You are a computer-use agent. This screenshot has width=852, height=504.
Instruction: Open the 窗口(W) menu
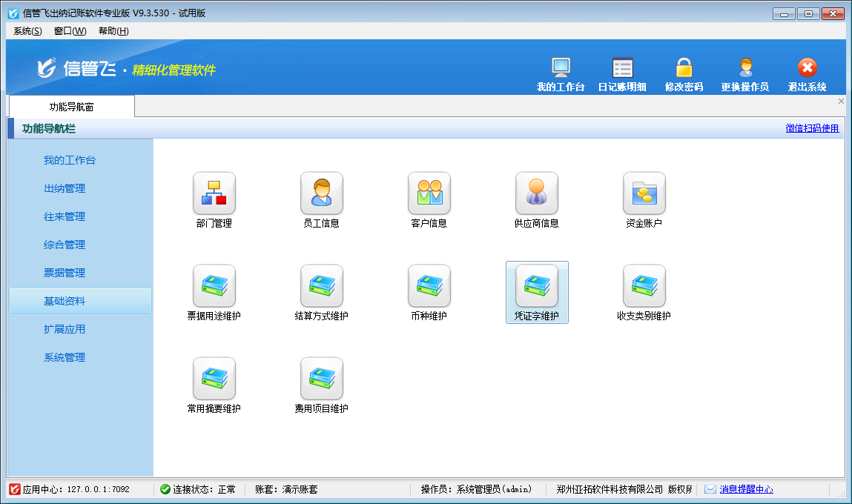(70, 31)
